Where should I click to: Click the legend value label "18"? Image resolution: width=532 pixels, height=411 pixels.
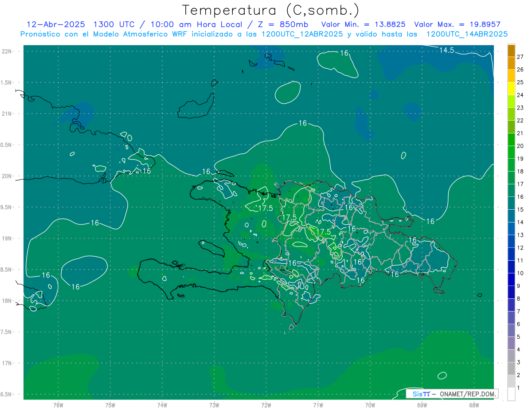point(520,171)
